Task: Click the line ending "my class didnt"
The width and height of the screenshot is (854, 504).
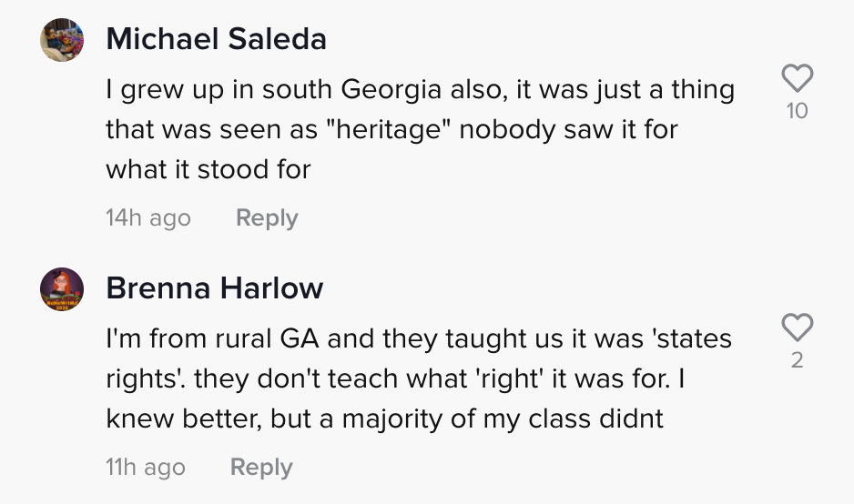Action: pyautogui.click(x=384, y=419)
